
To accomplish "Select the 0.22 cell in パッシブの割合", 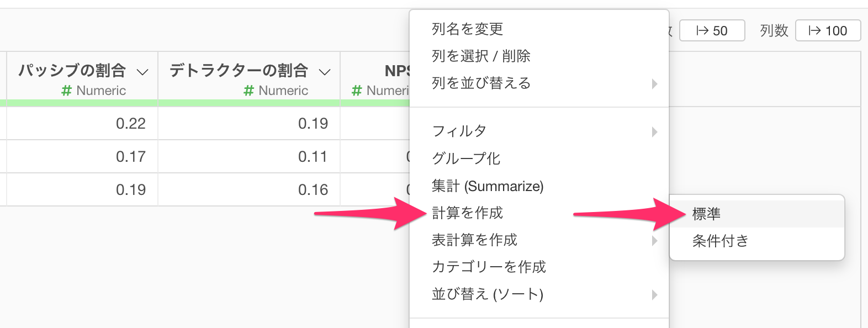I will point(130,123).
